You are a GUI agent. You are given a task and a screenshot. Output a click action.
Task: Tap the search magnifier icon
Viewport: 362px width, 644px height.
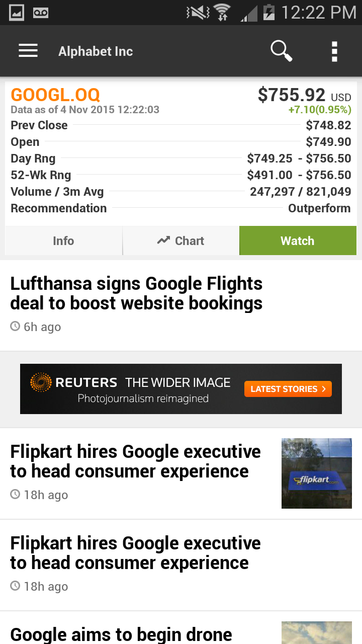(281, 51)
